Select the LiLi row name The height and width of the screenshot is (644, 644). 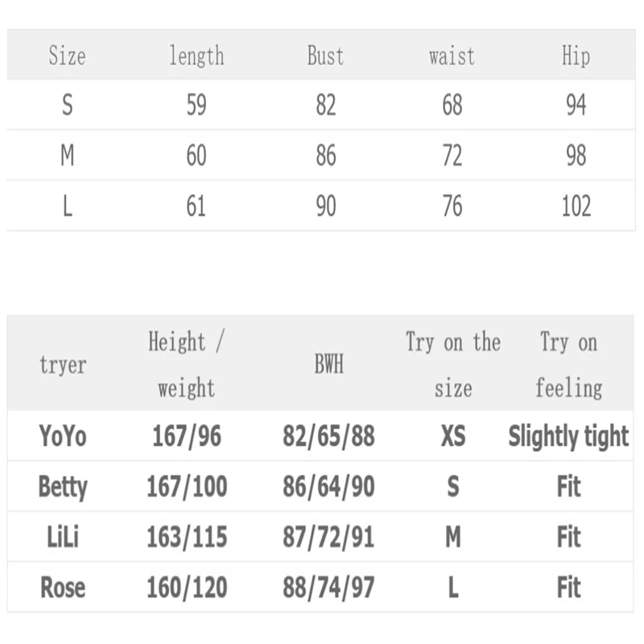point(63,537)
